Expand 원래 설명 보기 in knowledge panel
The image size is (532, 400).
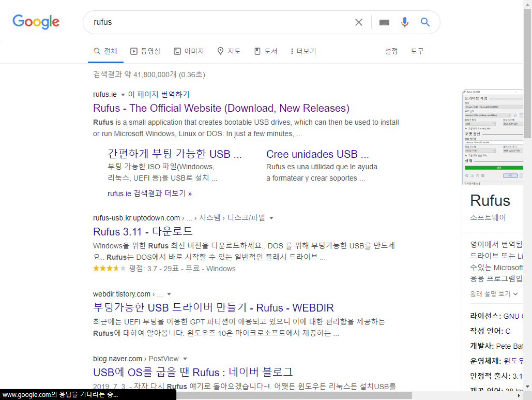tap(494, 294)
